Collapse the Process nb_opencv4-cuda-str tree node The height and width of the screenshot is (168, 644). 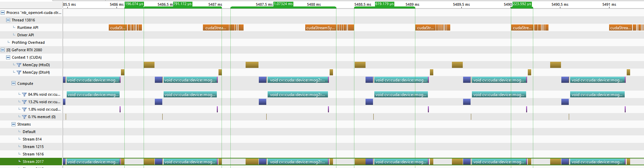(x=3, y=13)
